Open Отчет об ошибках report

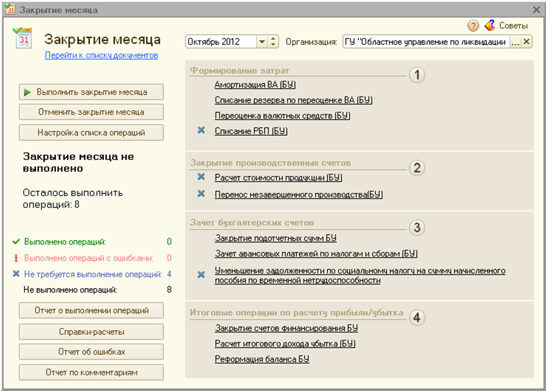click(x=91, y=352)
